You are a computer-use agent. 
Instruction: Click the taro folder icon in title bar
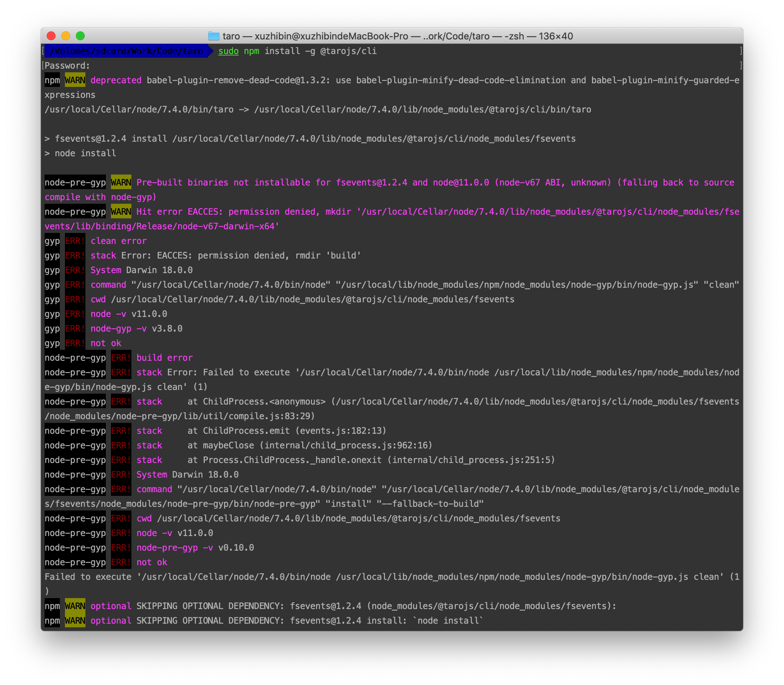click(x=214, y=36)
